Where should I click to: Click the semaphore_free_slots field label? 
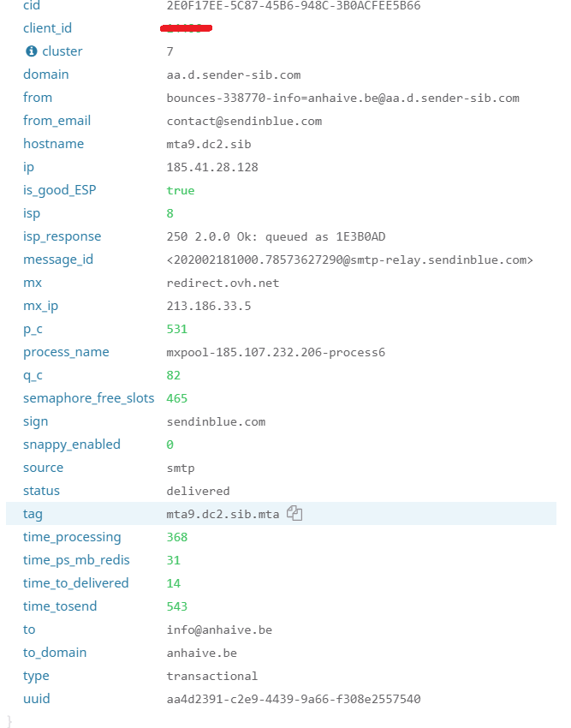(89, 398)
